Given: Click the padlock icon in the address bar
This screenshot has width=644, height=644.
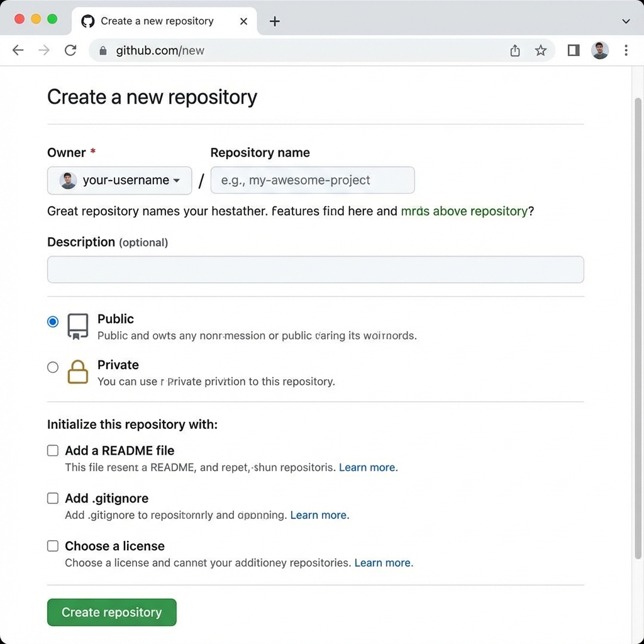Looking at the screenshot, I should tap(103, 50).
